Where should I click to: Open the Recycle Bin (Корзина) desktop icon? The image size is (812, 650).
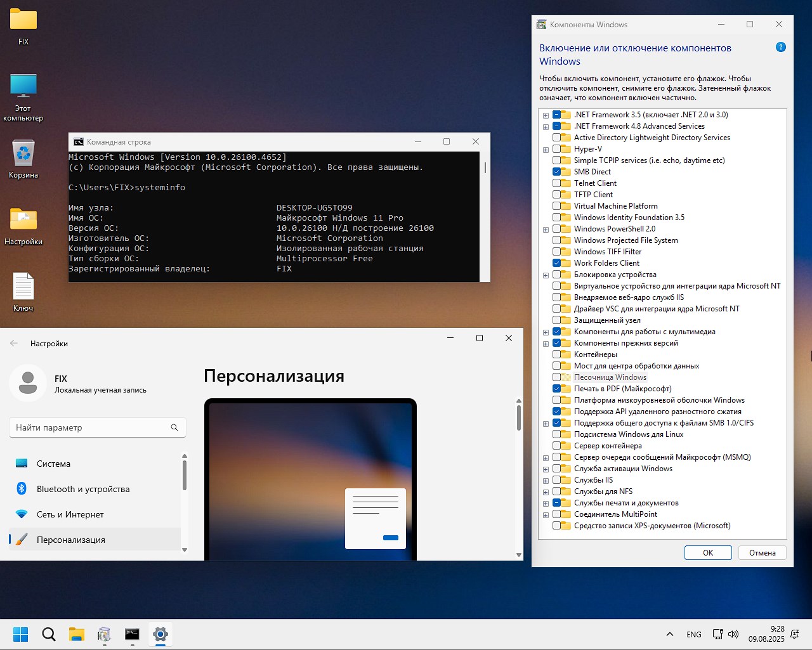click(x=23, y=154)
